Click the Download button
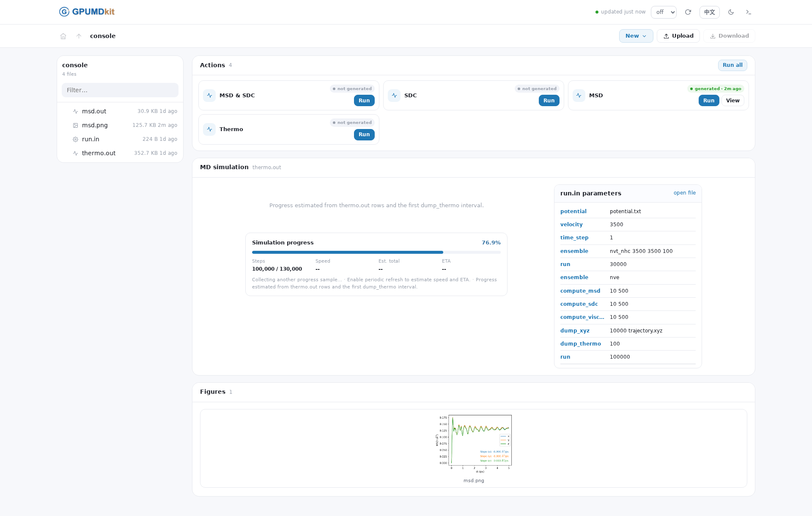The height and width of the screenshot is (516, 812). [729, 36]
